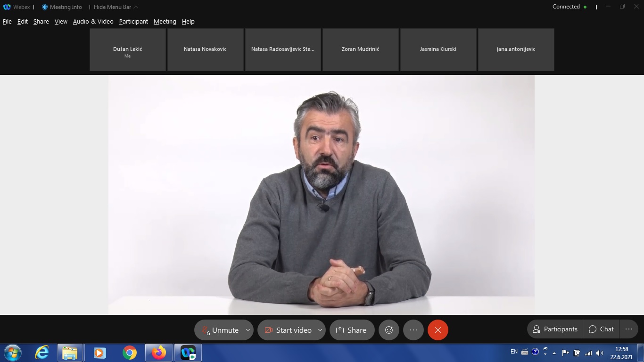End meeting with red X button

coord(438,330)
